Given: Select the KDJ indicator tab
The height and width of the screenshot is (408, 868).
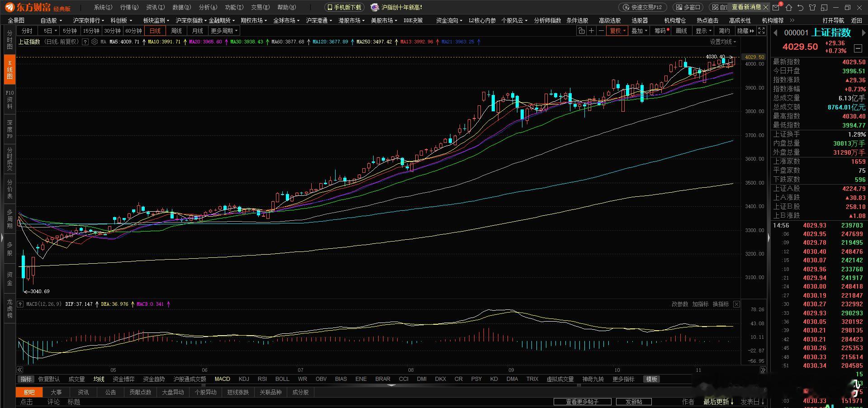Looking at the screenshot, I should click(244, 379).
